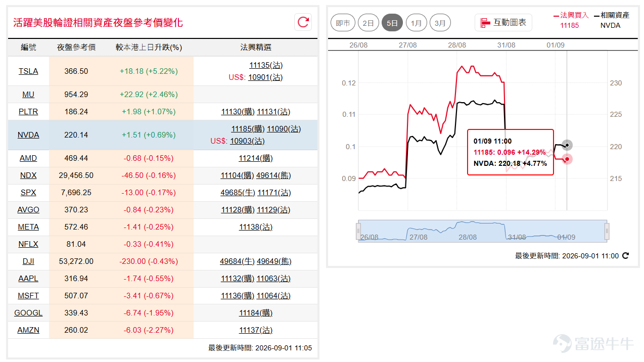
Task: Open the MSFT ticker link
Action: (x=28, y=296)
